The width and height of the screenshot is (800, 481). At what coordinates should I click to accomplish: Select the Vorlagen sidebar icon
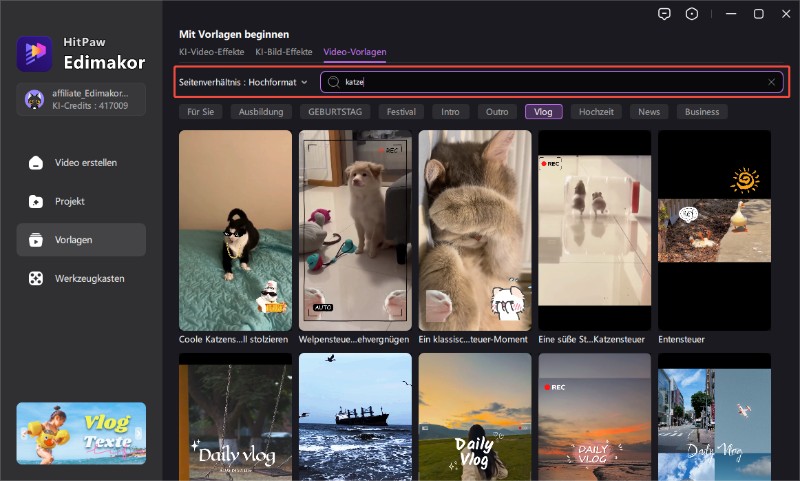coord(36,240)
